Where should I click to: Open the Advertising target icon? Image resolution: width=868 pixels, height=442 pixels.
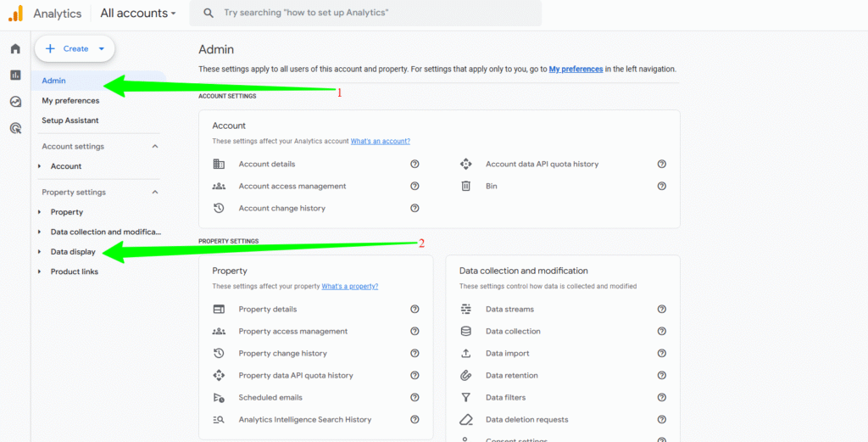pos(15,128)
